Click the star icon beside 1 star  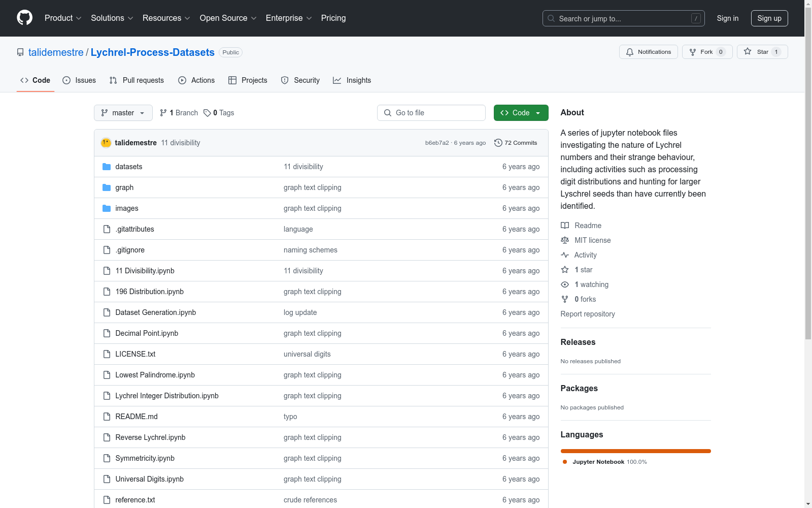[x=565, y=270]
